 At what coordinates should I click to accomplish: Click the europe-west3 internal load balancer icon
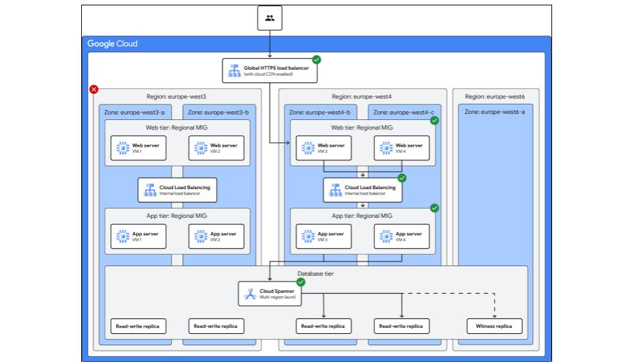[150, 190]
